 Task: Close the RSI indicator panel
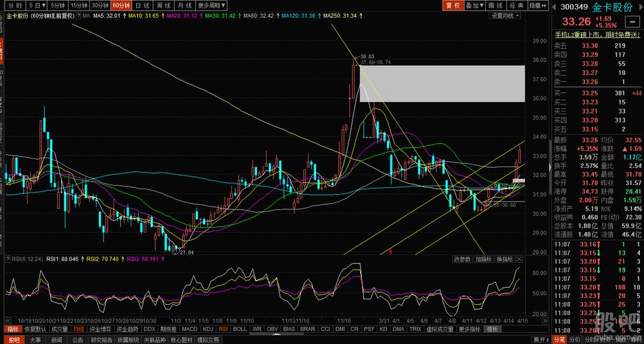click(x=519, y=259)
